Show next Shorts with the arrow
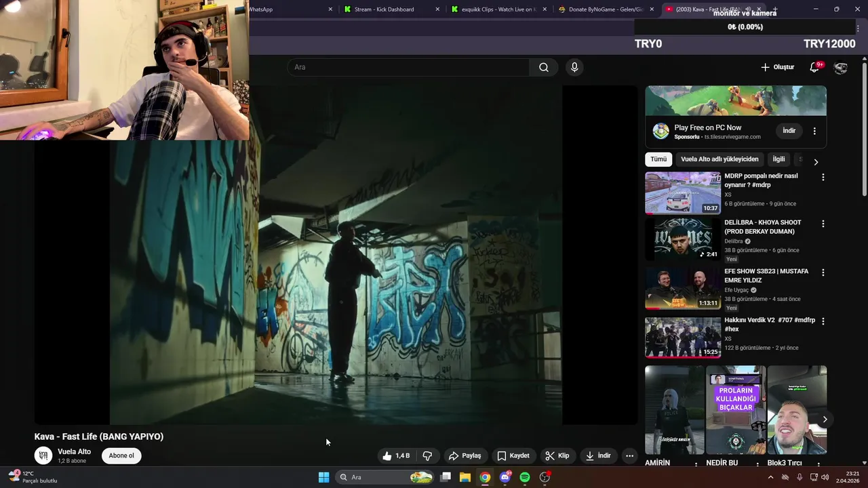The width and height of the screenshot is (868, 488). (x=825, y=420)
